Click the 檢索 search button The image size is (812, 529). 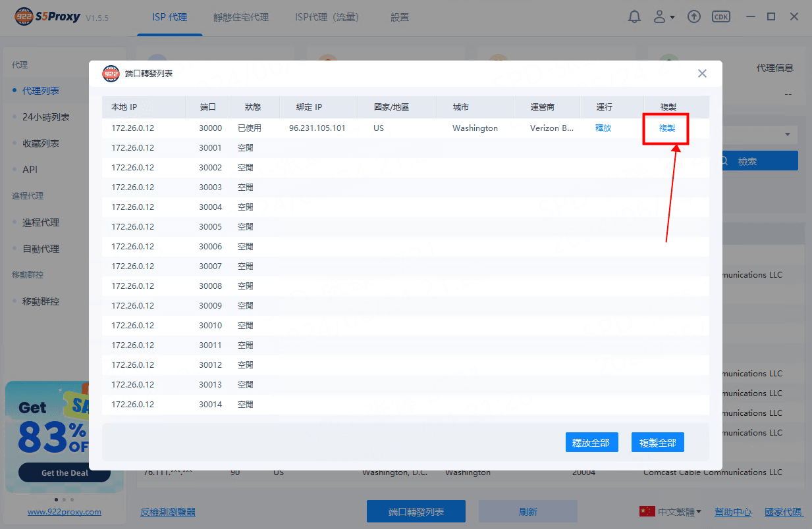(757, 161)
